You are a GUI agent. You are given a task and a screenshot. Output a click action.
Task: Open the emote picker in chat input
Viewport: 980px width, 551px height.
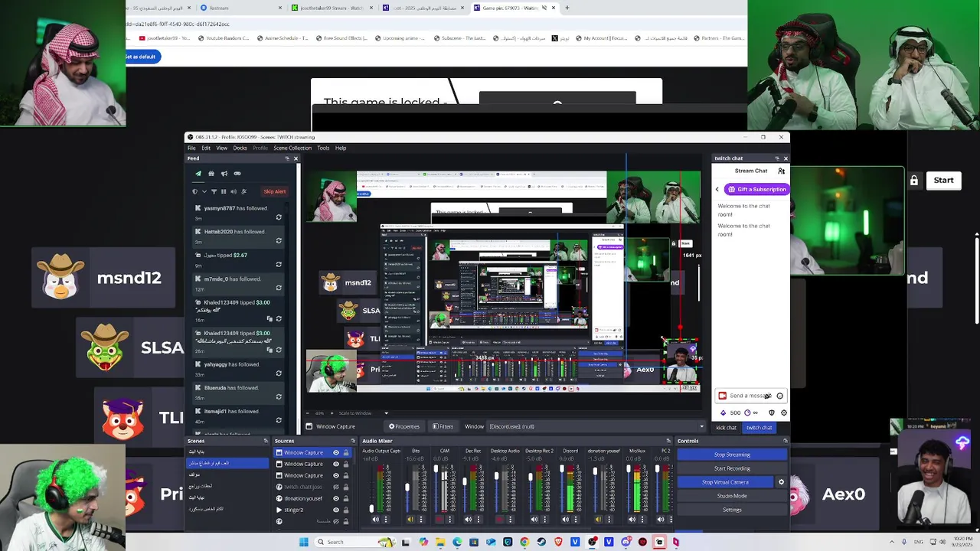(779, 396)
